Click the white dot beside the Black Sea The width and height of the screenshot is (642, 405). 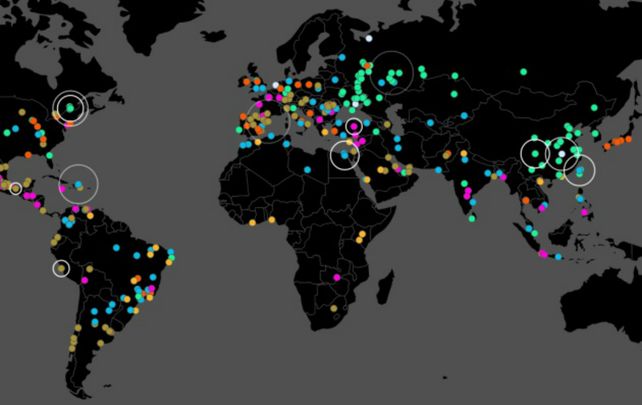point(355,104)
